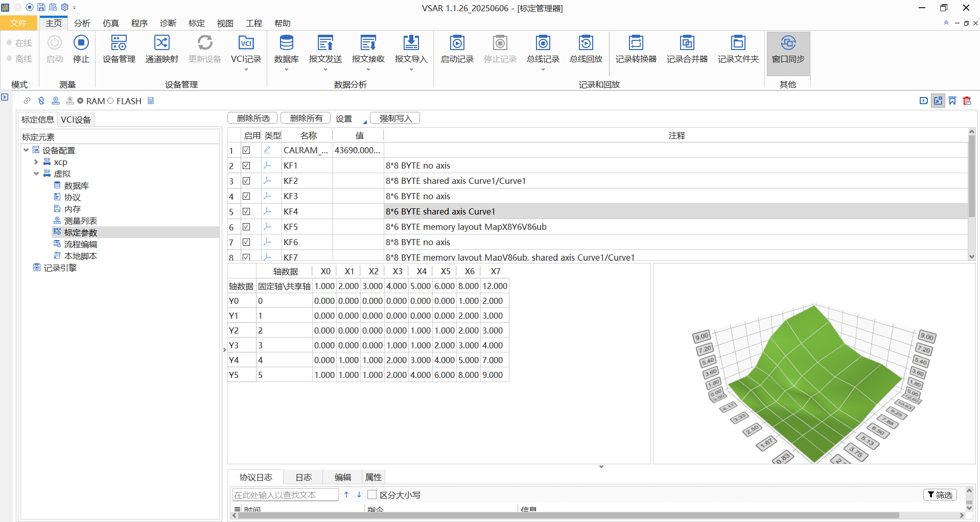Viewport: 980px width, 522px height.
Task: Switch to the VCI设备 tab
Action: pos(76,120)
